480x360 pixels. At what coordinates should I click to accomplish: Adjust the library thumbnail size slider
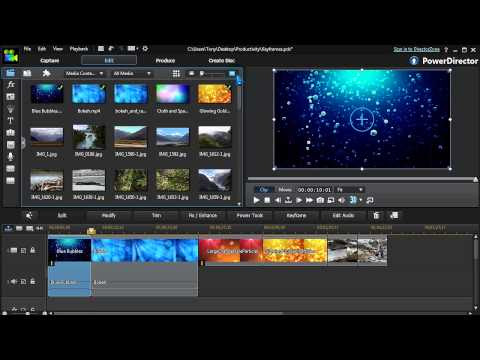coord(213,73)
